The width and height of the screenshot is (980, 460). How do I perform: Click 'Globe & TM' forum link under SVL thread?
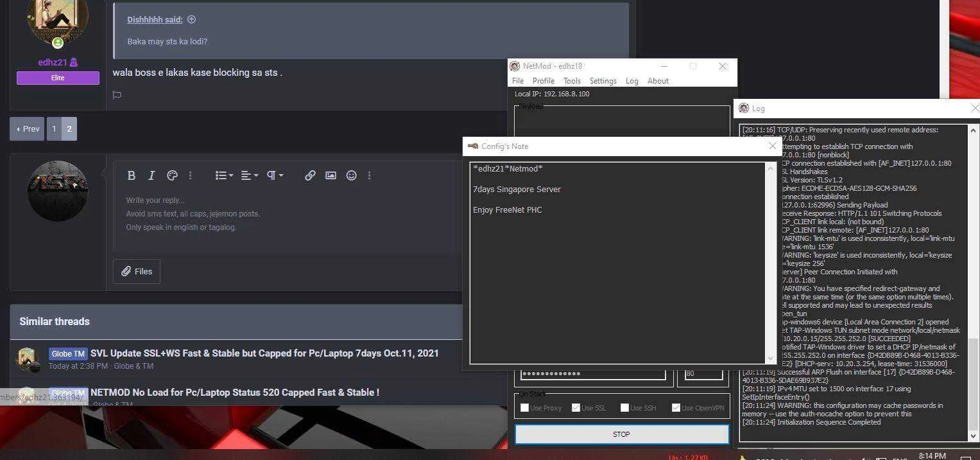(x=134, y=366)
